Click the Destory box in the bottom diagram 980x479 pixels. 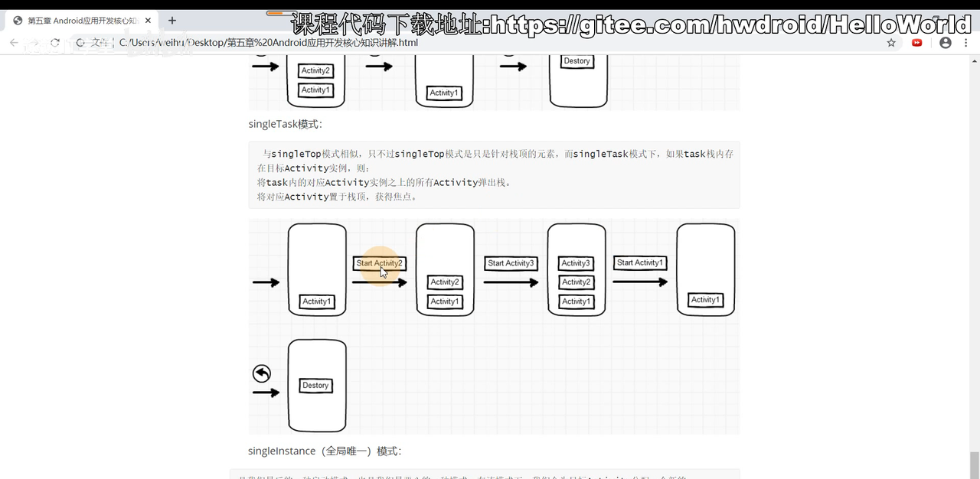click(315, 385)
